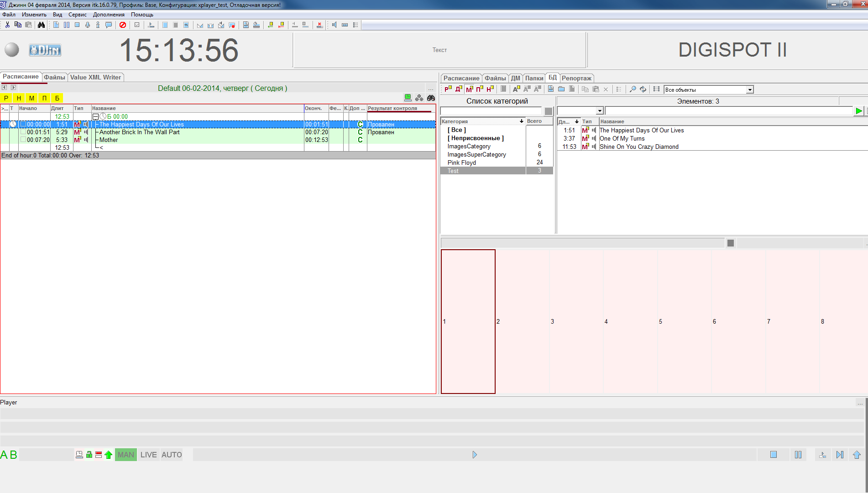Click the player skip-to-next button
This screenshot has height=493, width=868.
coord(840,455)
